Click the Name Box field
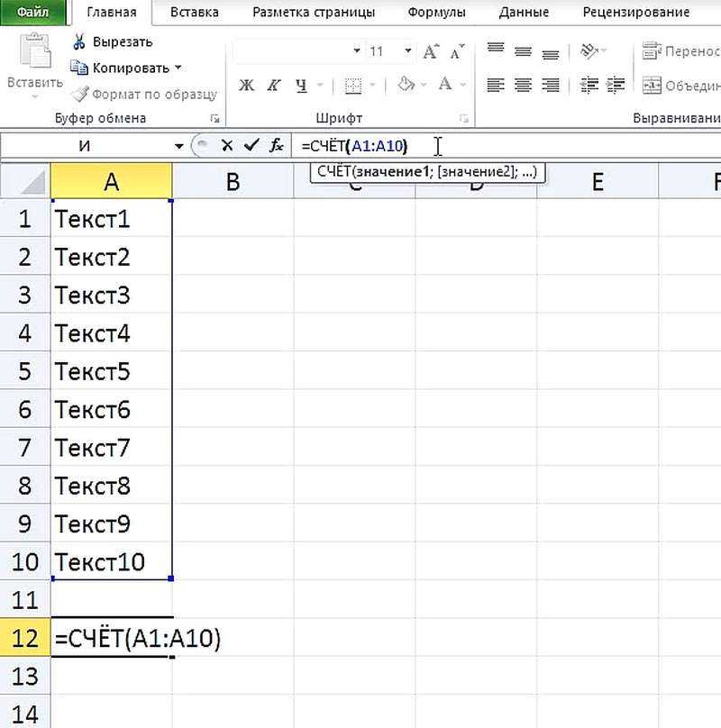Screen dimensions: 721x728 [x=85, y=146]
